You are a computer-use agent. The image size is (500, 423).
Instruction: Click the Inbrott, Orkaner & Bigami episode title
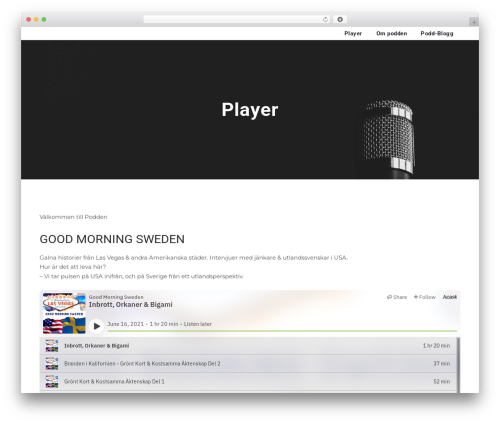(x=131, y=305)
